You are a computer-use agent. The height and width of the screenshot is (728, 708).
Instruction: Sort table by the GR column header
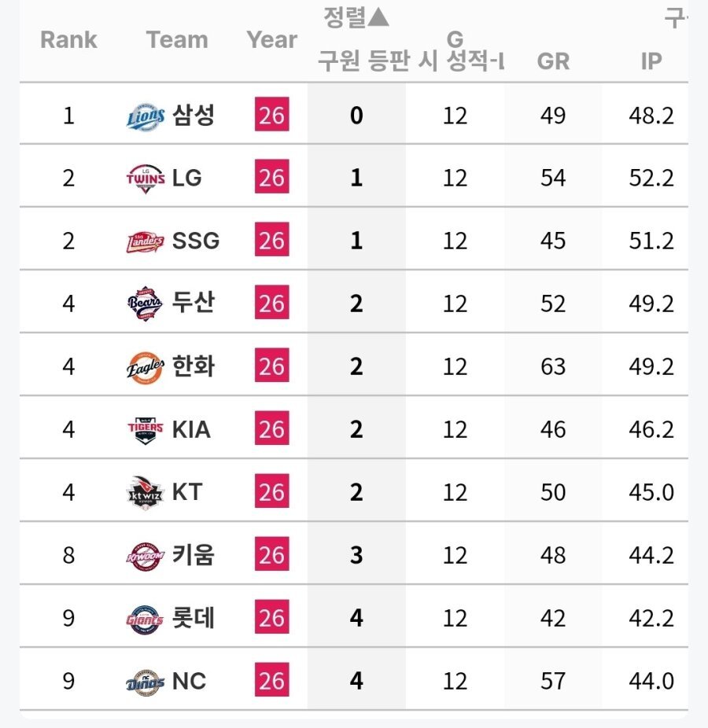point(553,61)
